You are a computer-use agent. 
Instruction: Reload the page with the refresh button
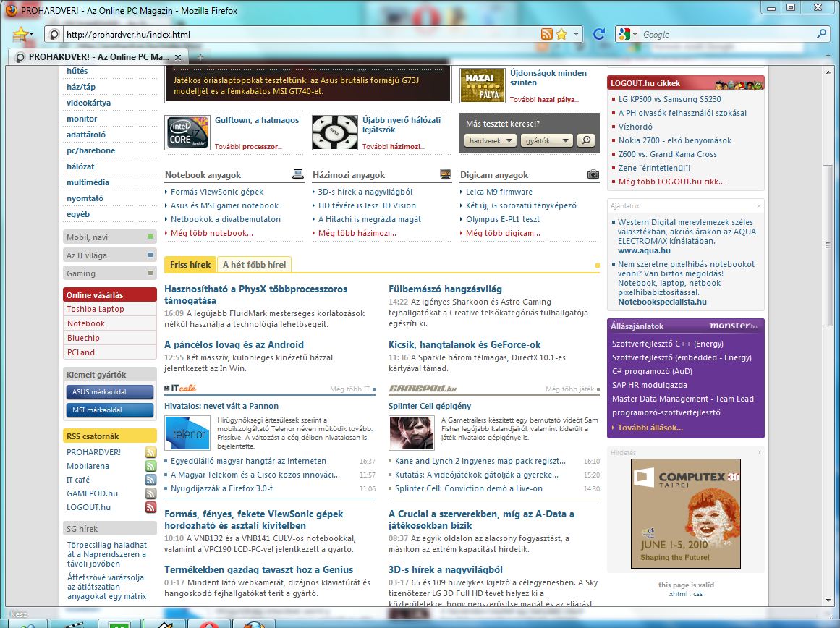pos(599,34)
